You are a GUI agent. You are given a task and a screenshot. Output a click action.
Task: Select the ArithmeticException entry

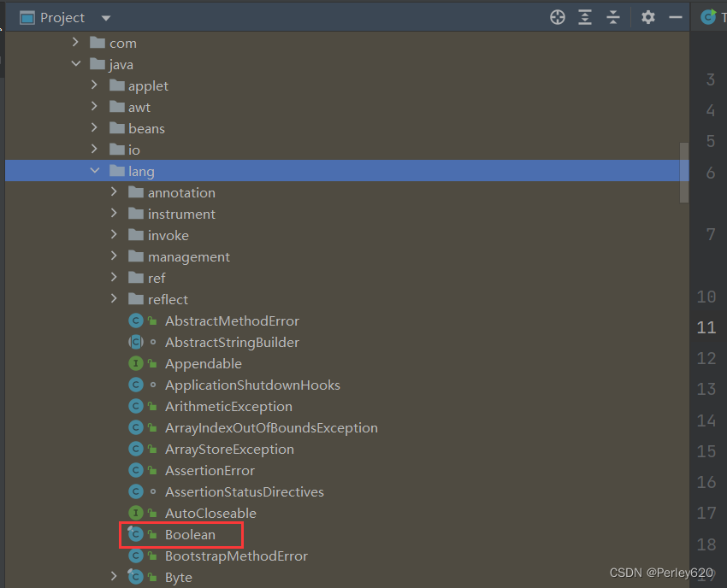tap(229, 406)
